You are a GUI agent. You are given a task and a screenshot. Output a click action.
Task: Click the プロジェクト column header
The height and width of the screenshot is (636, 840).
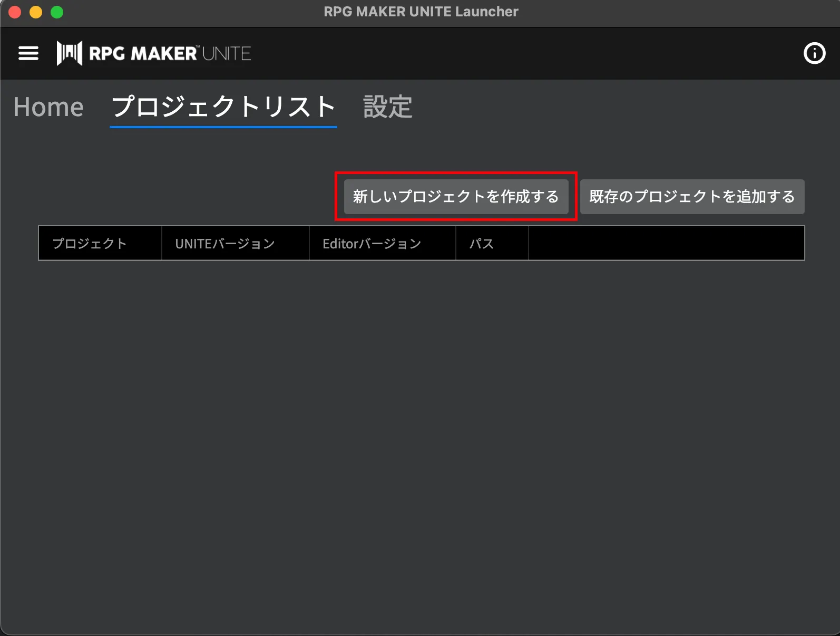(90, 243)
